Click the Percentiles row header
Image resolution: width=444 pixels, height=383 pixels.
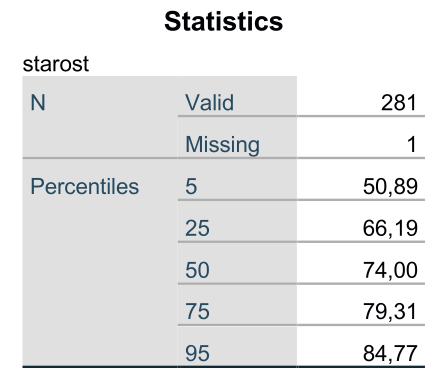pyautogui.click(x=85, y=186)
